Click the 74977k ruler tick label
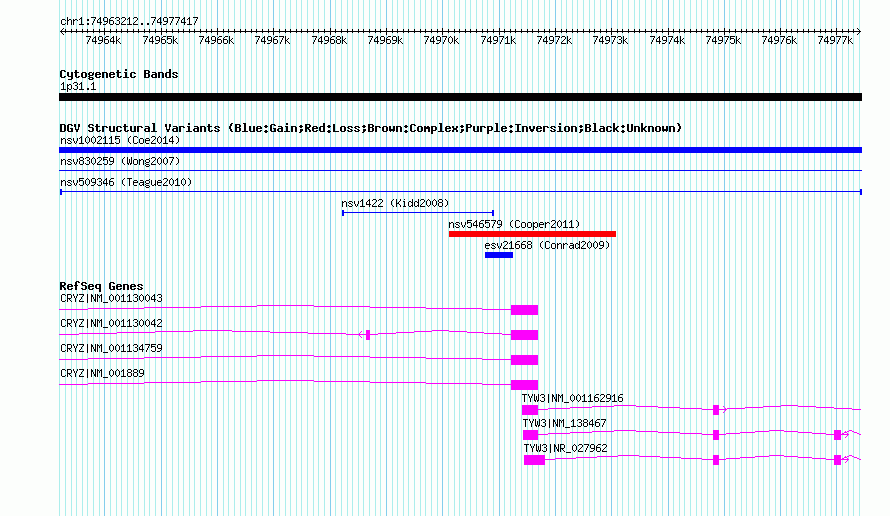The height and width of the screenshot is (516, 890). tap(836, 40)
